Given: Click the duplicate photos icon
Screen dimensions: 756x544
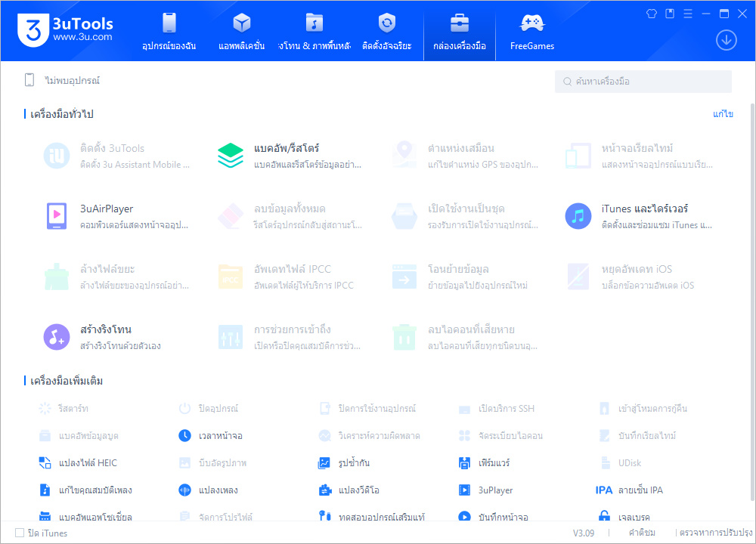Looking at the screenshot, I should [x=324, y=463].
